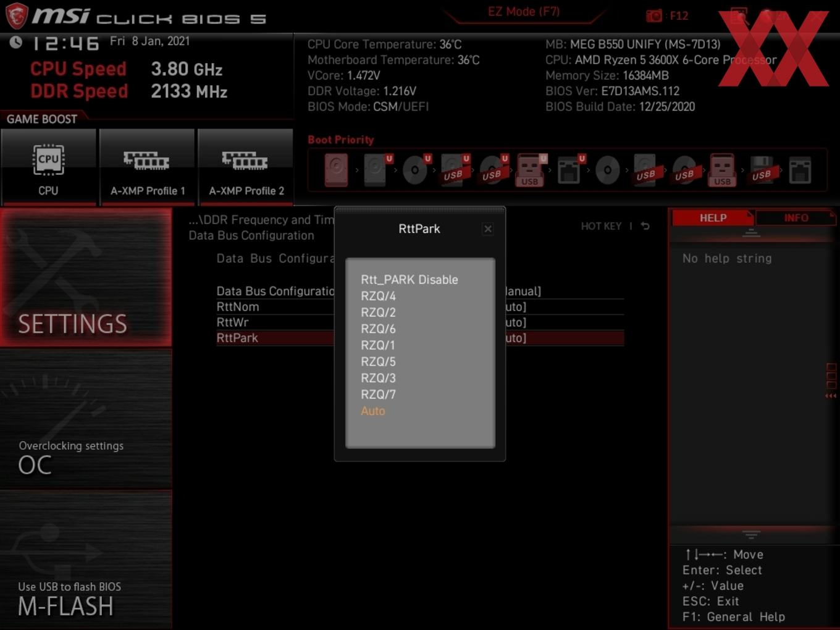
Task: Choose the orange Auto option in RttPark list
Action: pos(373,411)
